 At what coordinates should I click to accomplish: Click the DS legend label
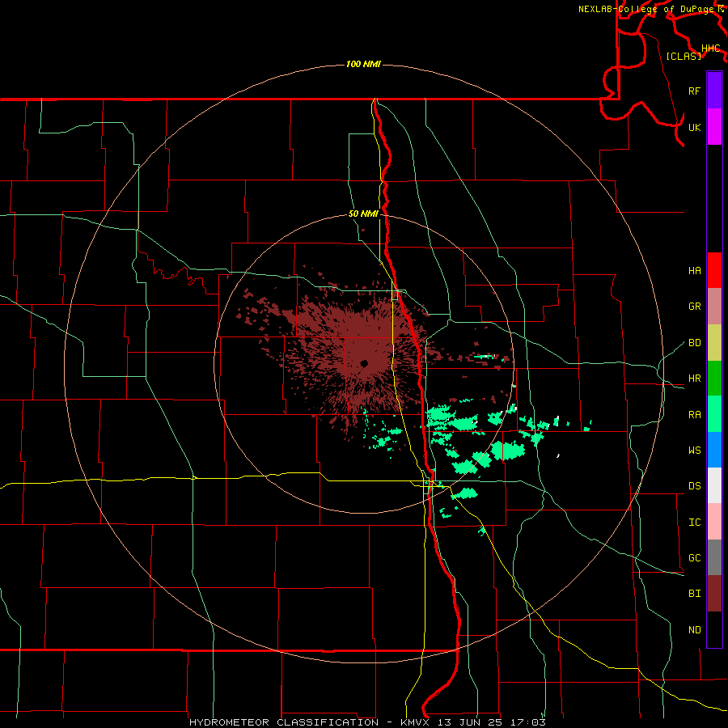[x=694, y=486]
